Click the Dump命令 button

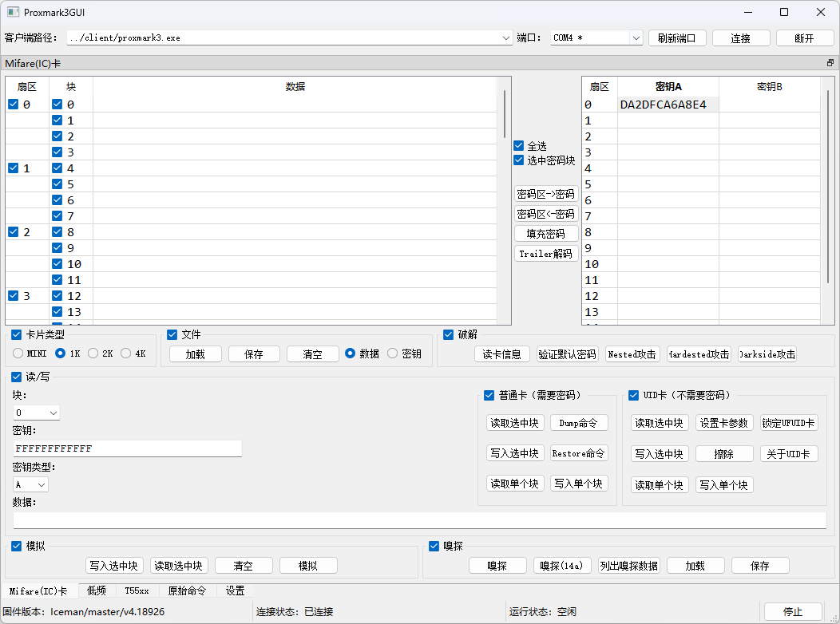point(579,423)
